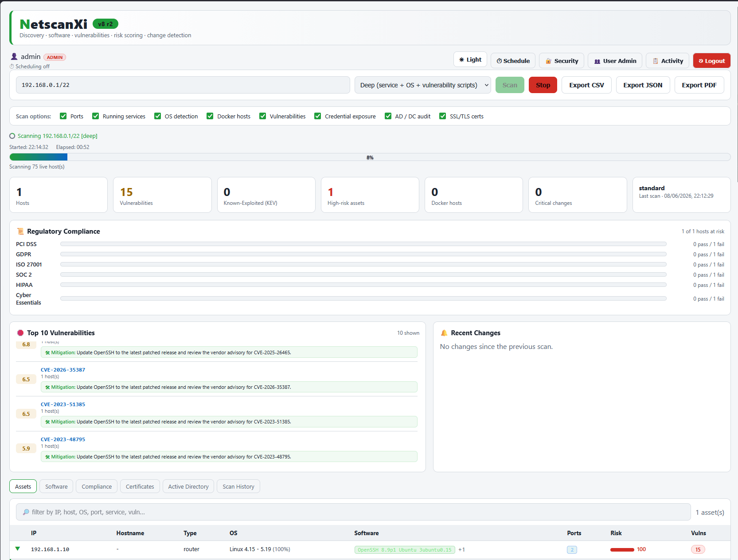Toggle the Running services checkbox
The height and width of the screenshot is (560, 738).
point(96,116)
